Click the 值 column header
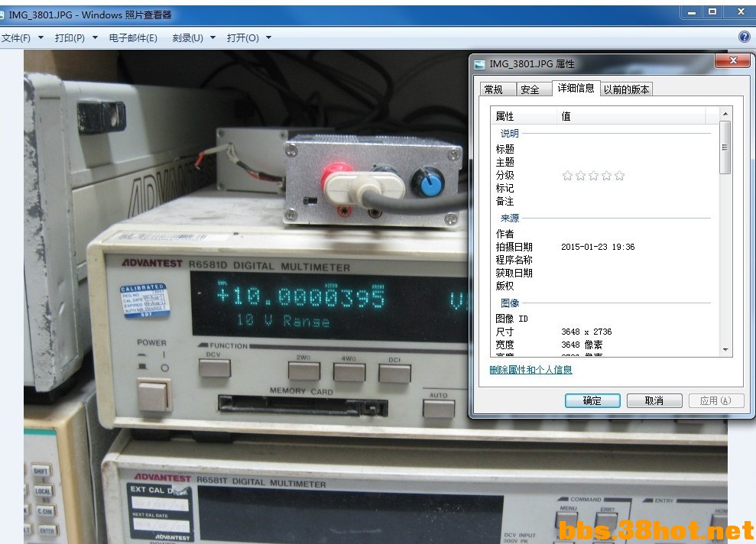This screenshot has height=544, width=756. (631, 116)
